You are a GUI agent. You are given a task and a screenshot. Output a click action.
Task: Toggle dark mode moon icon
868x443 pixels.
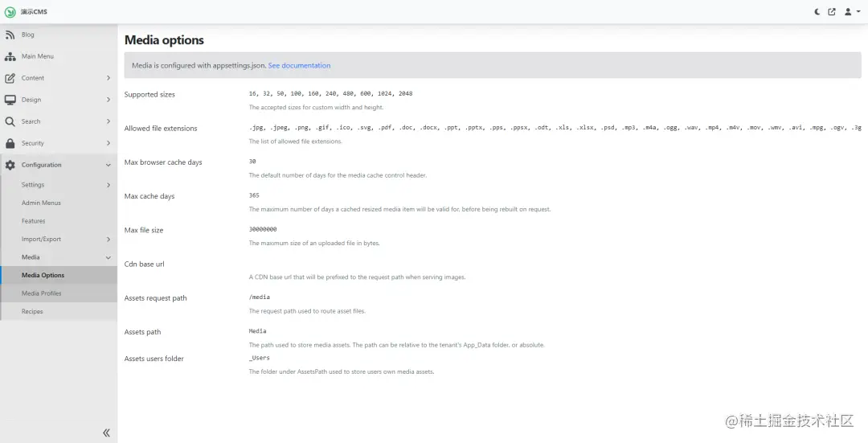(x=817, y=11)
